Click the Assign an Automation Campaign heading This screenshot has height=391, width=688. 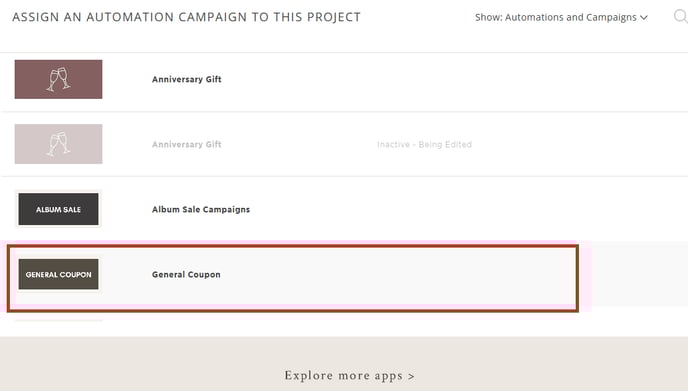coord(186,17)
